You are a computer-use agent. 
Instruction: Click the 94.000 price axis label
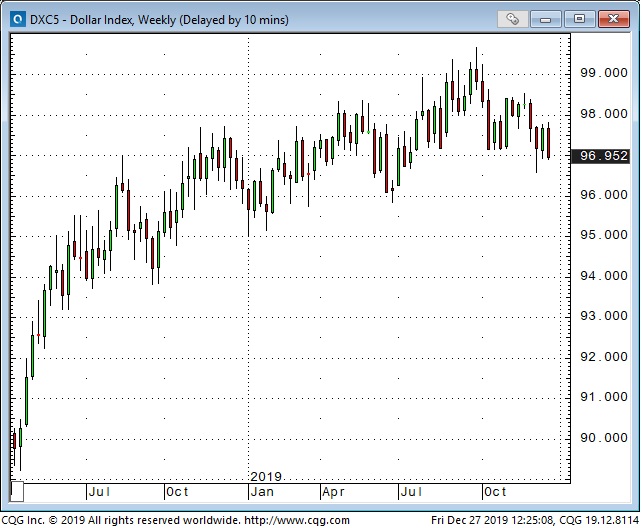tap(604, 275)
